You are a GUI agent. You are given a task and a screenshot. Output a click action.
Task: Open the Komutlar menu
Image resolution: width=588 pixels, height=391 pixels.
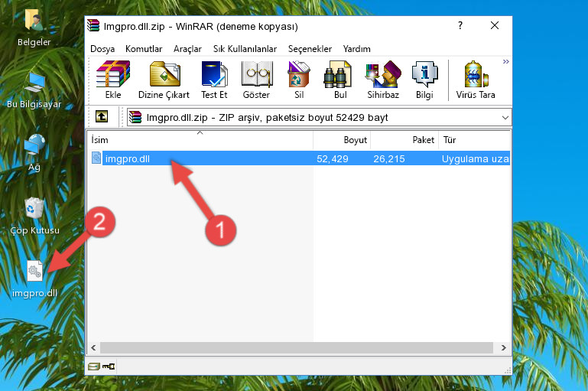point(144,49)
